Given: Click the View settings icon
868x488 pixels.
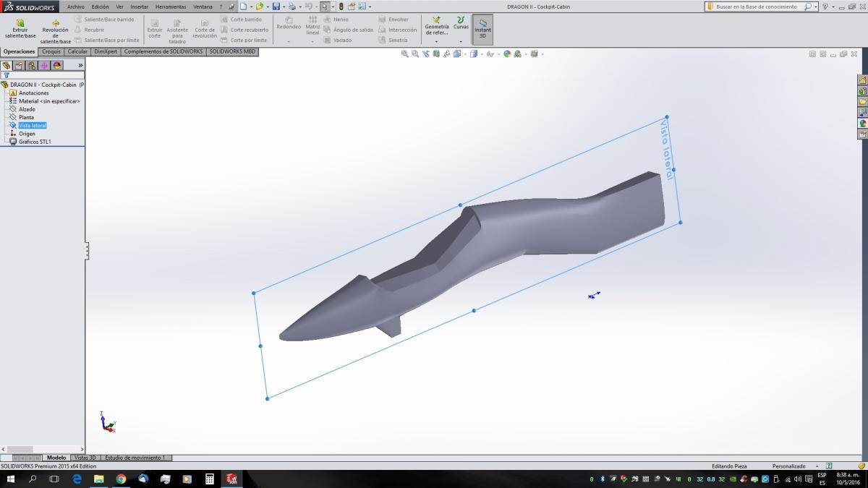Looking at the screenshot, I should 534,53.
